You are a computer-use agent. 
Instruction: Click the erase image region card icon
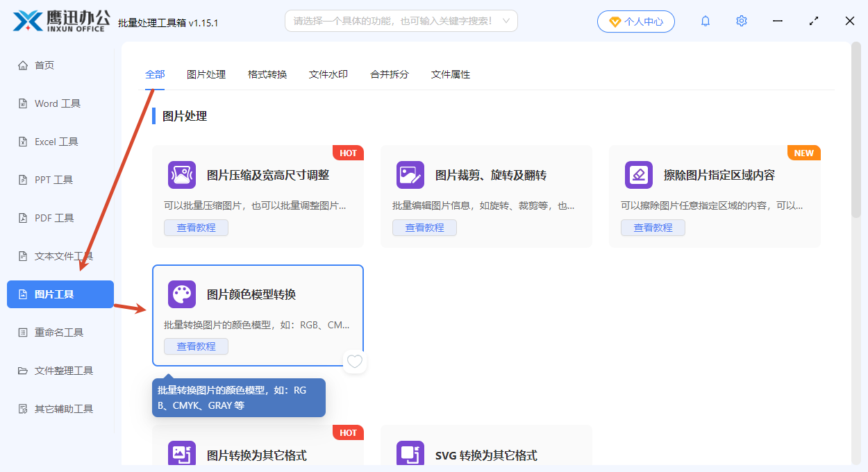coord(639,175)
